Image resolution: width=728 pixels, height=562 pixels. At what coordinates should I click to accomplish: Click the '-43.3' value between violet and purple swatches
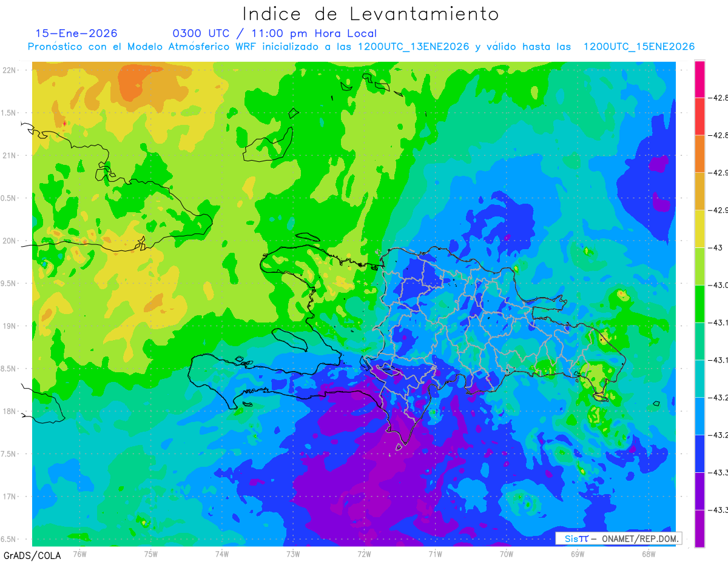(x=719, y=510)
